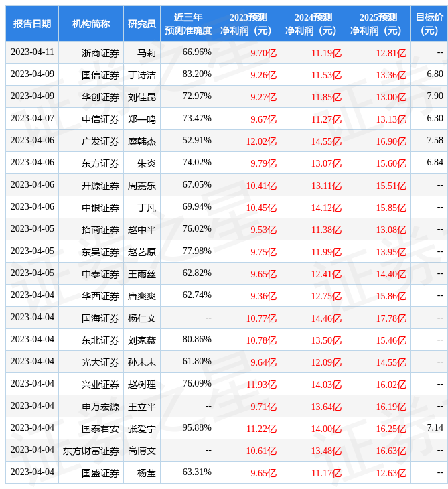Click analyst name 孙未未

pos(142,362)
